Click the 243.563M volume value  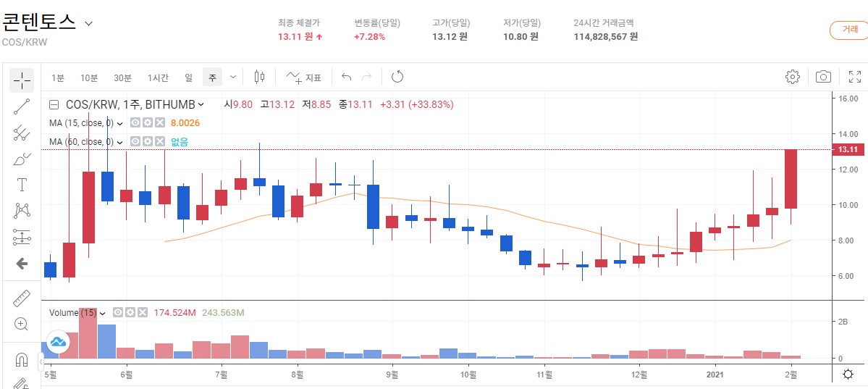click(x=224, y=313)
